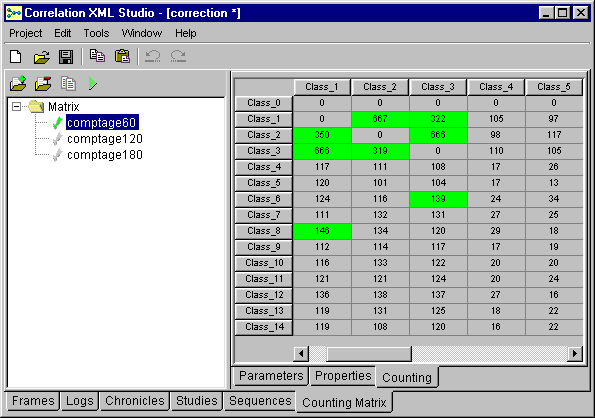Click the Class_8 row header button

click(264, 231)
